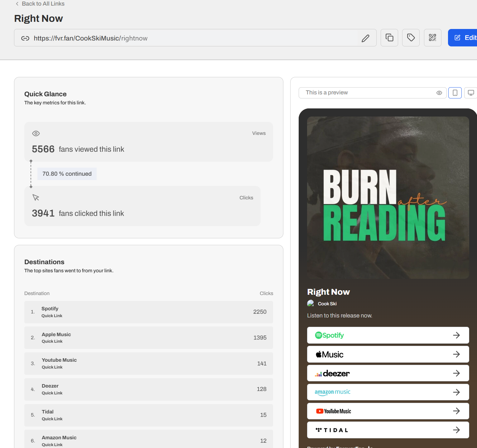This screenshot has width=477, height=448.
Task: Click the Apple Music clicks value 1395
Action: (x=260, y=338)
